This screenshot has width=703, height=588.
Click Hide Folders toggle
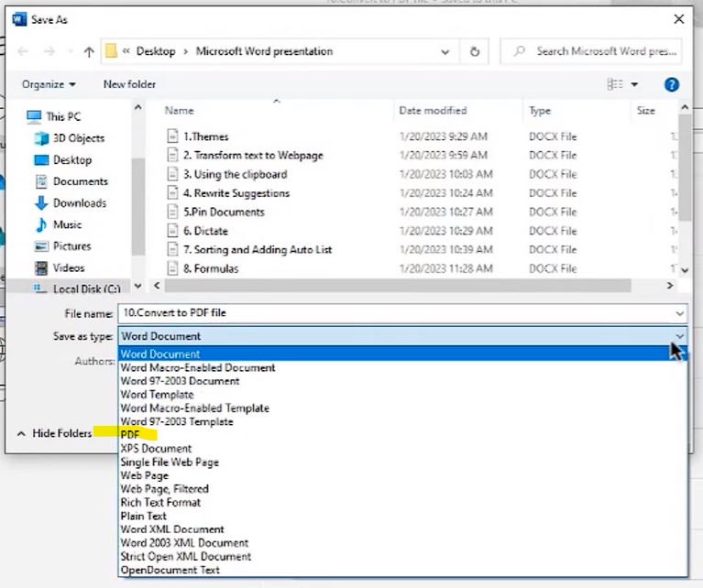(54, 433)
